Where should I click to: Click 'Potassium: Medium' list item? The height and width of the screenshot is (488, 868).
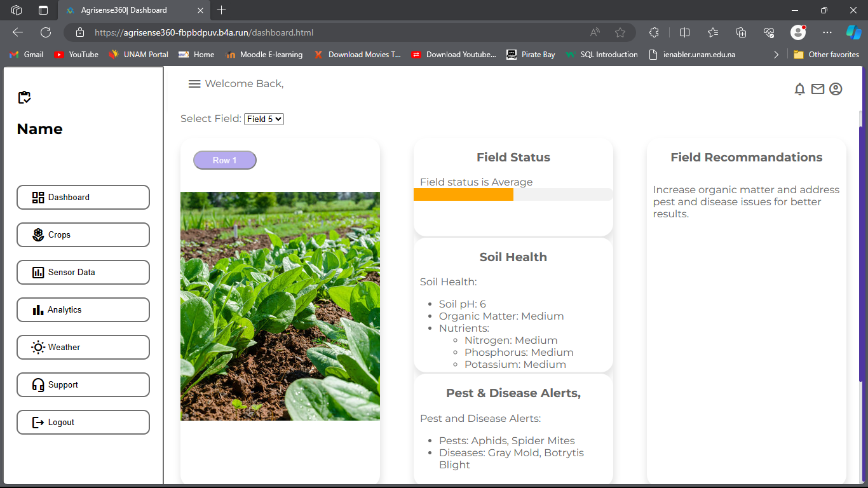point(515,365)
